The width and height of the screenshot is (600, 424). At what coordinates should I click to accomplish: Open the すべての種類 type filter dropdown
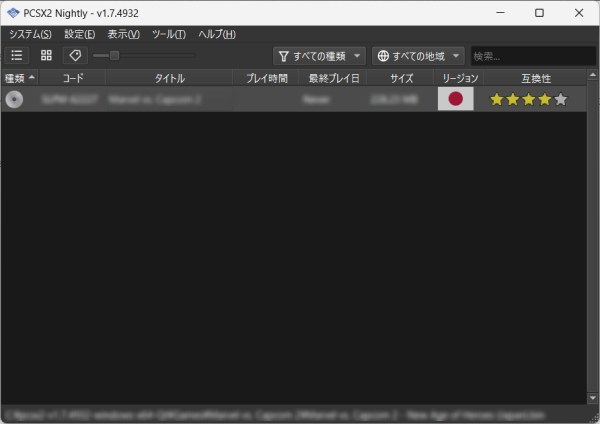tap(319, 56)
